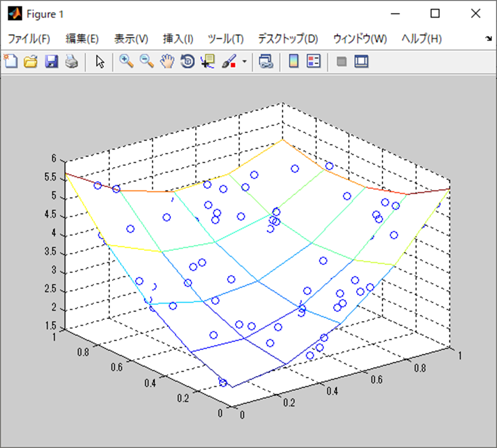Open a saved figure file

31,61
